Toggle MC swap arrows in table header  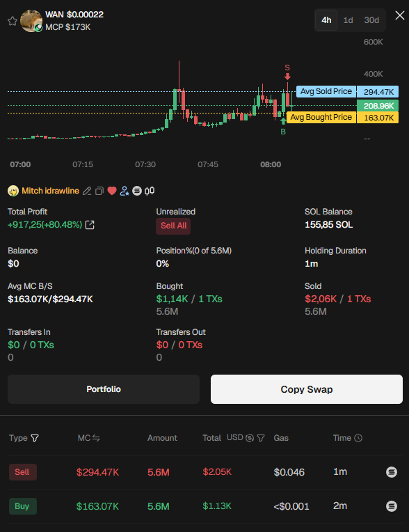point(96,438)
